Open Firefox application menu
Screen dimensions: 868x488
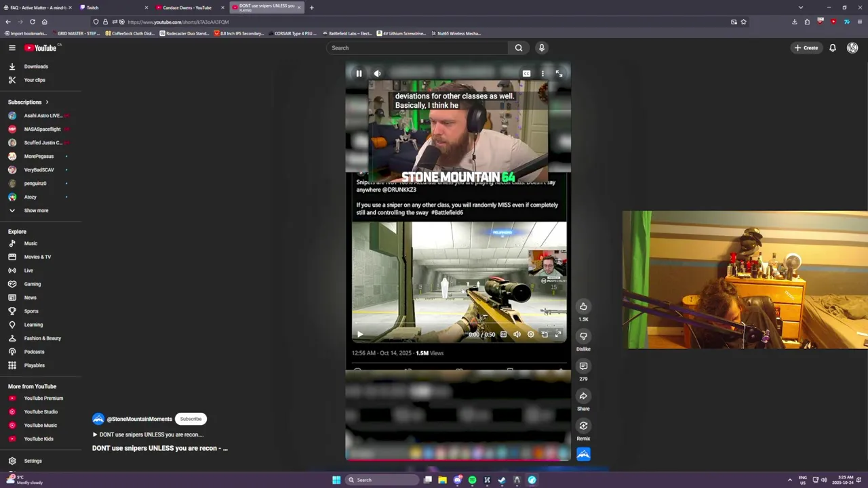coord(859,22)
